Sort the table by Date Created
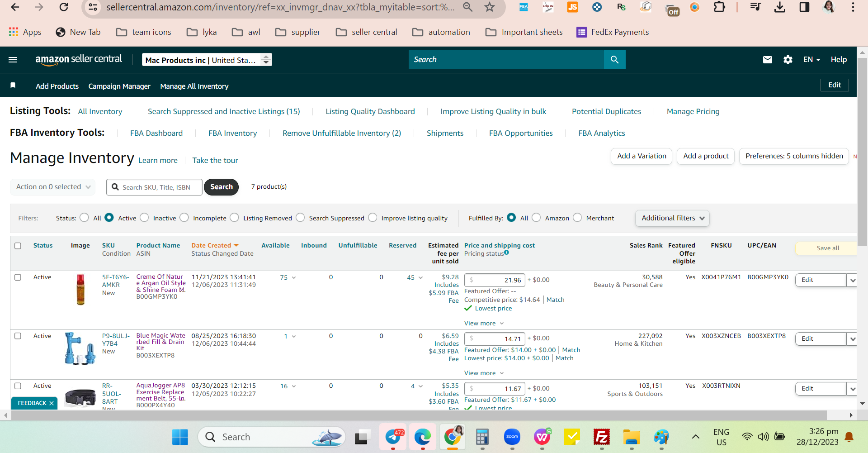This screenshot has width=868, height=453. [215, 245]
